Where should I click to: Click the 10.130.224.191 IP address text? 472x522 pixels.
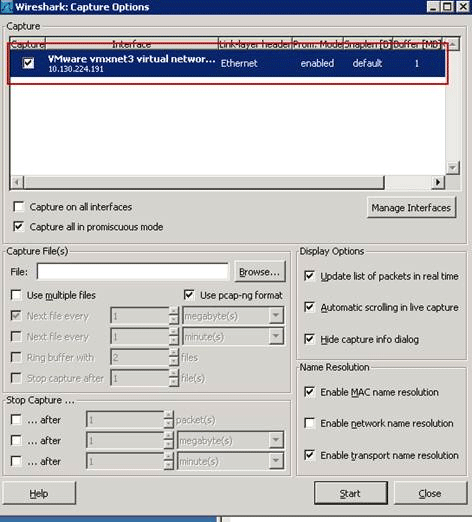(x=76, y=69)
